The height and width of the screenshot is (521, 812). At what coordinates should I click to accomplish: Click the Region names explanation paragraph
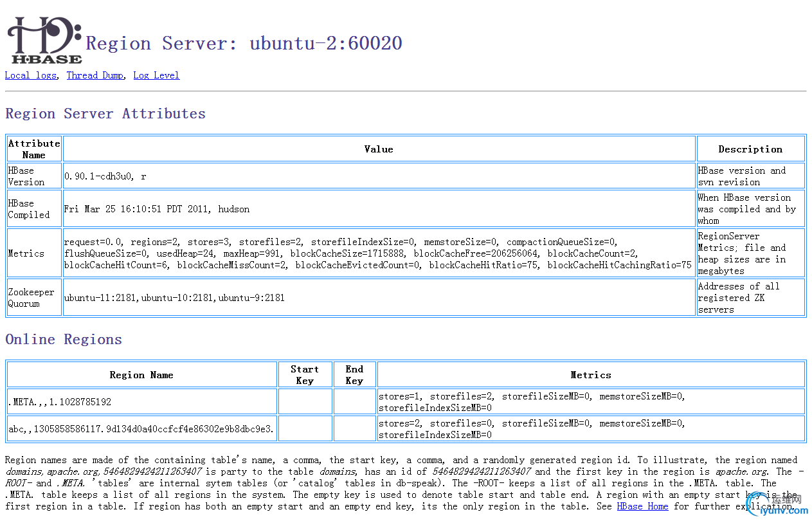click(x=405, y=483)
